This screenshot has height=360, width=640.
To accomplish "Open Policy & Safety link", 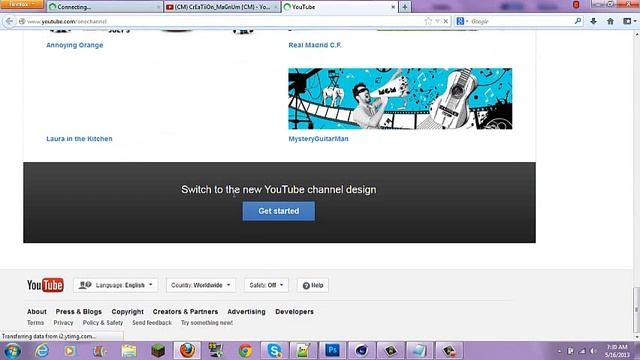I will pyautogui.click(x=103, y=322).
